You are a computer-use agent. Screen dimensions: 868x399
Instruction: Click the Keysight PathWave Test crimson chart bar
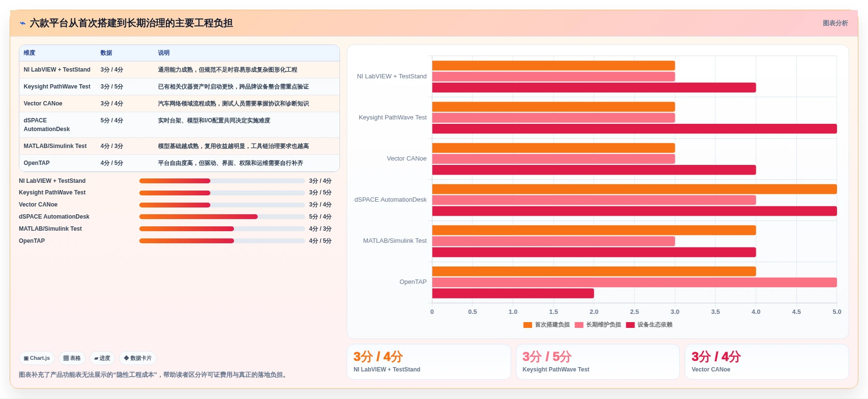634,129
